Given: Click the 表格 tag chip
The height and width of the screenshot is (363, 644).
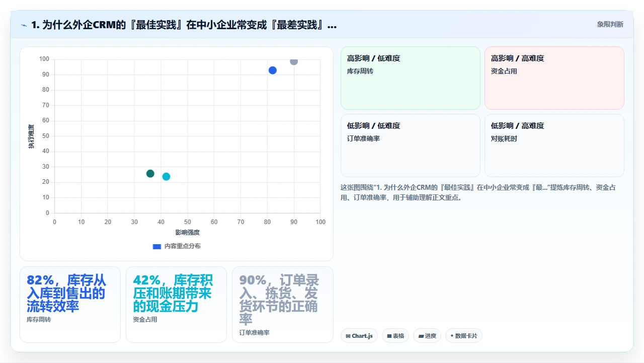Looking at the screenshot, I should coord(395,336).
